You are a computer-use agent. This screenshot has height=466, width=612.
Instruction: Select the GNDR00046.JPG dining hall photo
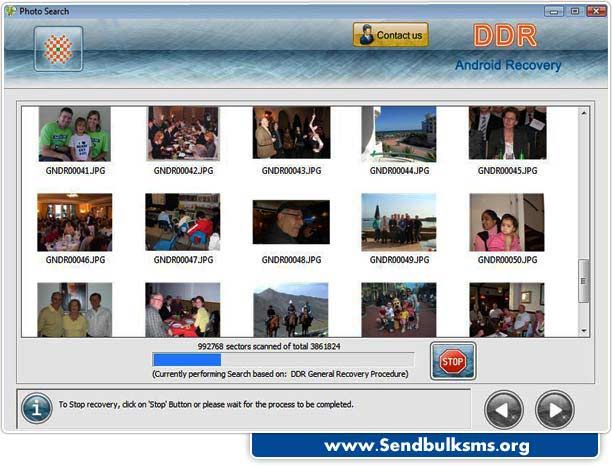[75, 222]
